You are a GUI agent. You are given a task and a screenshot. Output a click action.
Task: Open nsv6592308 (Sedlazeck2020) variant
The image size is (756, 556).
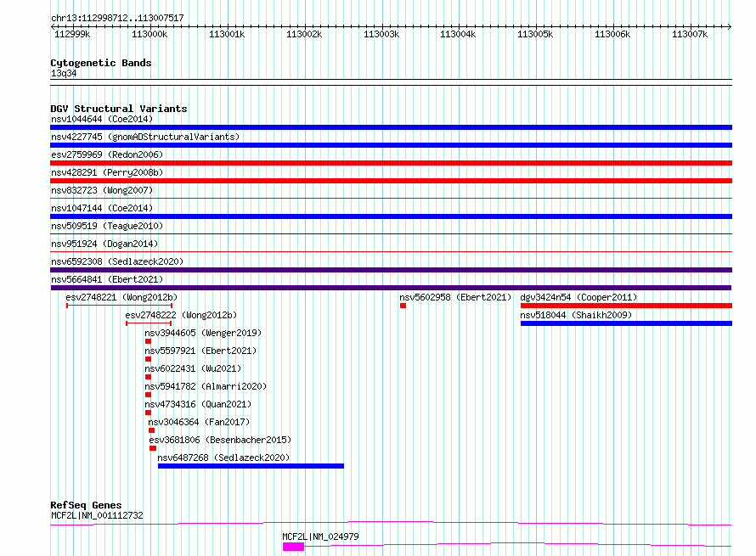coord(117,261)
